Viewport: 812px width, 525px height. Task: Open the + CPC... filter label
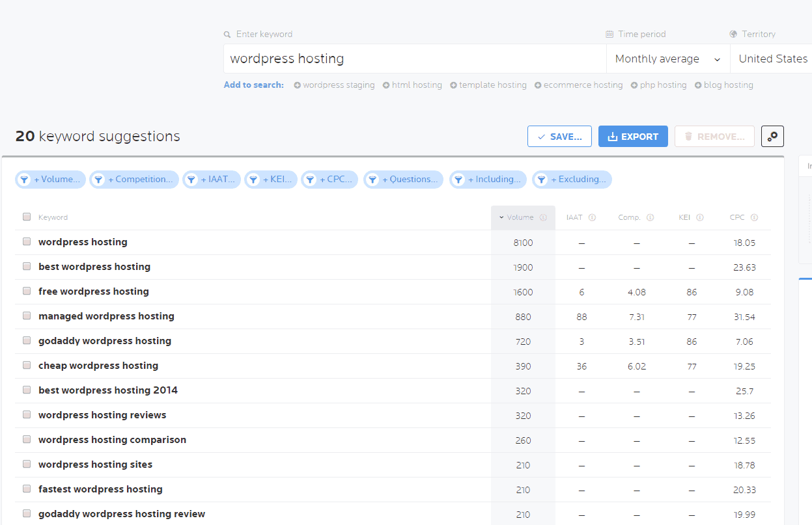(x=337, y=180)
